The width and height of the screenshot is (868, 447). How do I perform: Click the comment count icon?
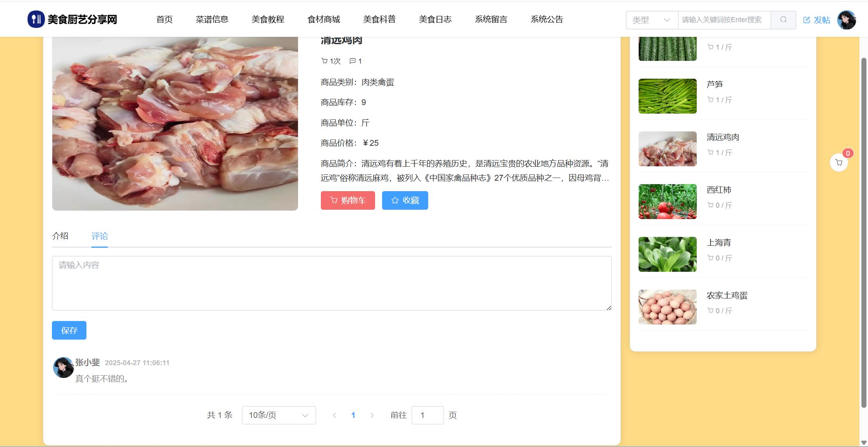click(352, 61)
